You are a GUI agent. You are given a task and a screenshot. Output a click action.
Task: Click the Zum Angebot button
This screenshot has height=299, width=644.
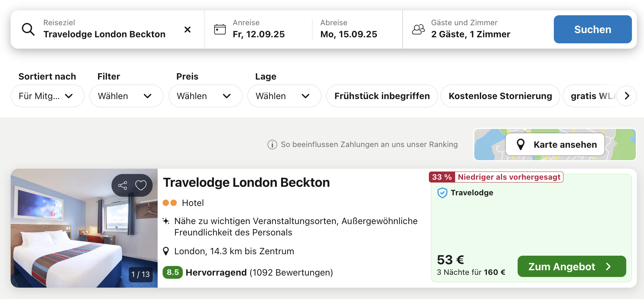572,266
